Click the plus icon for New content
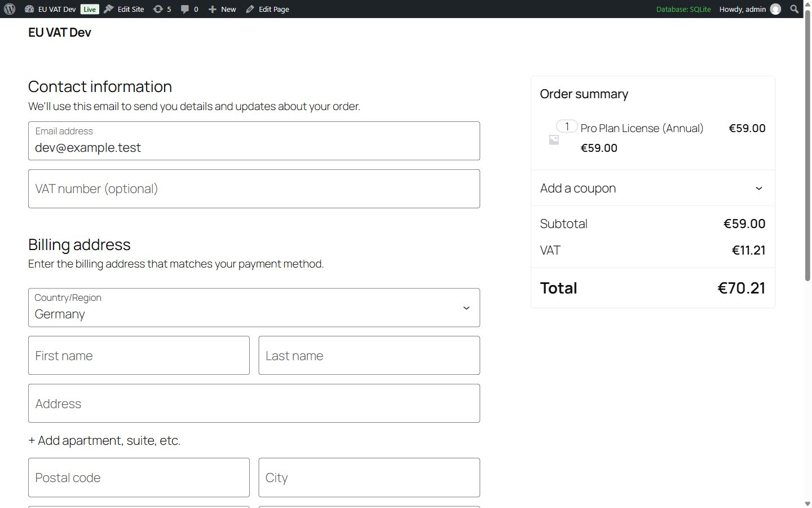This screenshot has height=508, width=812. [213, 9]
